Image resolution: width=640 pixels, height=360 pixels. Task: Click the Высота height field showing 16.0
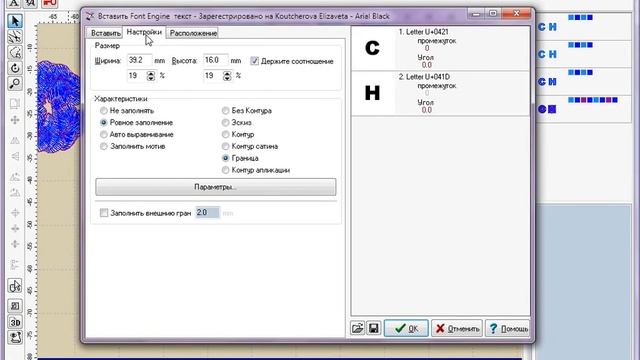point(216,60)
